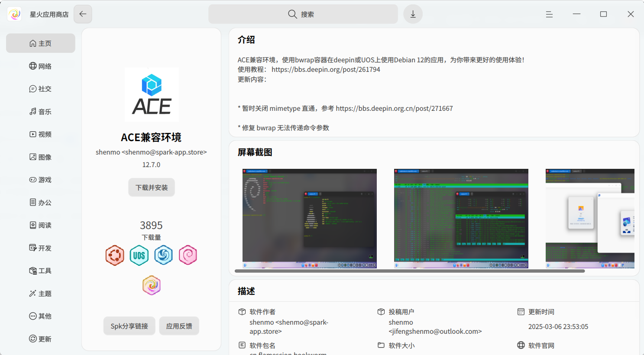644x355 pixels.
Task: Click the list icon beside 软件包名
Action: tap(242, 345)
